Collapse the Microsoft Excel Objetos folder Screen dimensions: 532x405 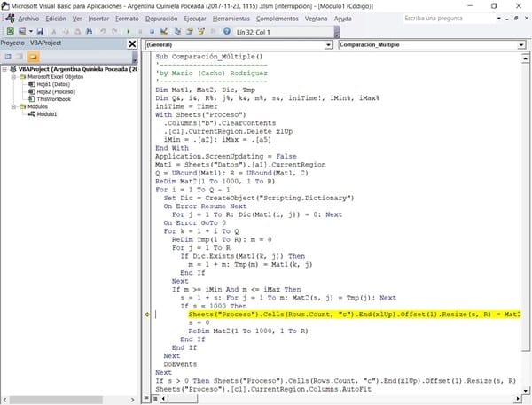[12, 78]
